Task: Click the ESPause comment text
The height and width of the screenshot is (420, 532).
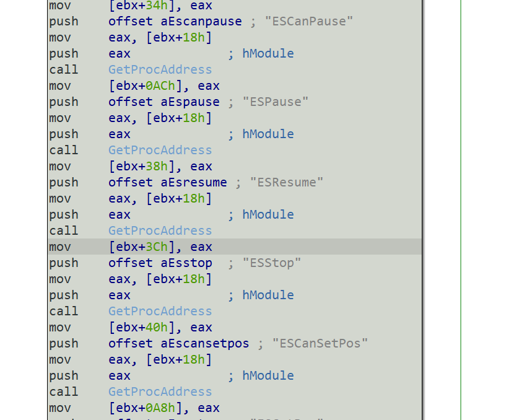Action: 275,102
